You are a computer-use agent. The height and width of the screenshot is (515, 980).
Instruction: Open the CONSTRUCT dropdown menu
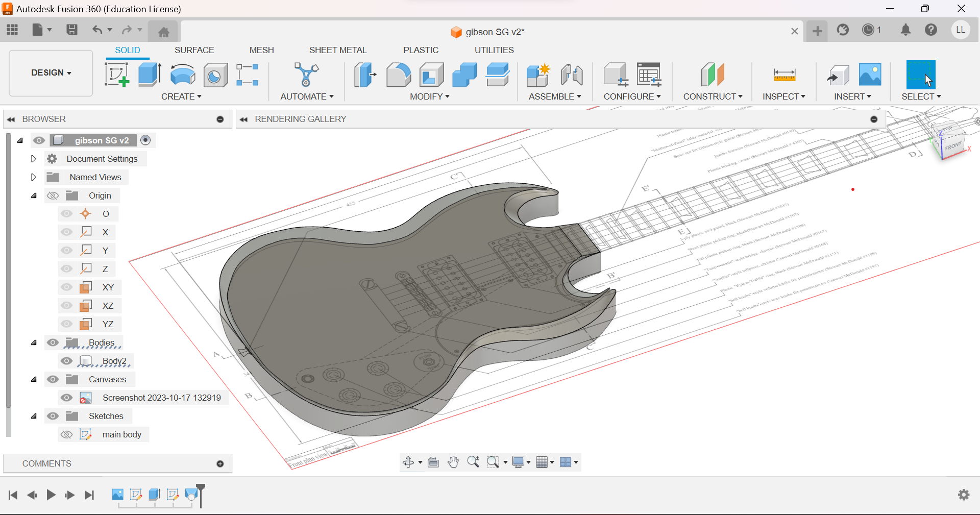click(713, 96)
